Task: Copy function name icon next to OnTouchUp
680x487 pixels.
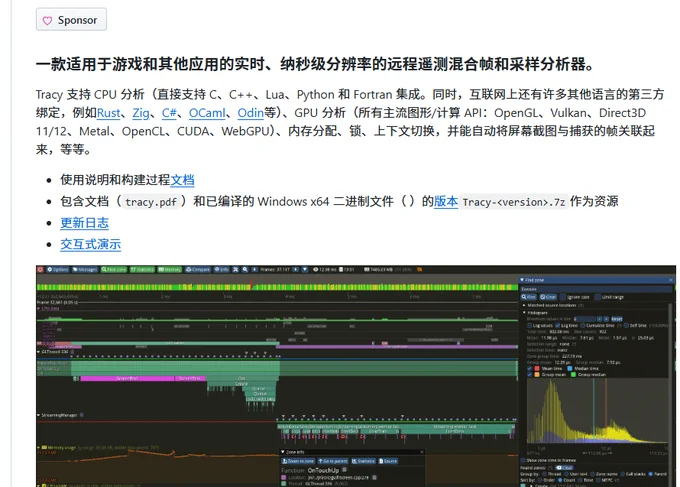Action: point(344,470)
